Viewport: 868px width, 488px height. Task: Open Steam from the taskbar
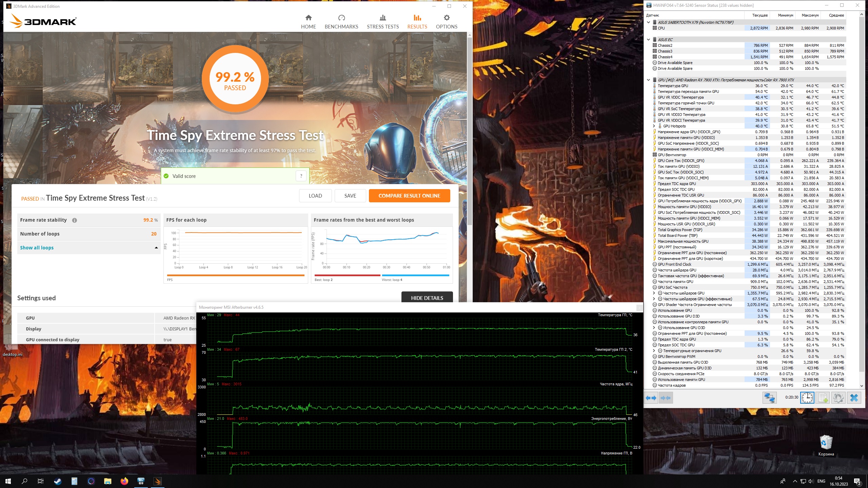58,481
